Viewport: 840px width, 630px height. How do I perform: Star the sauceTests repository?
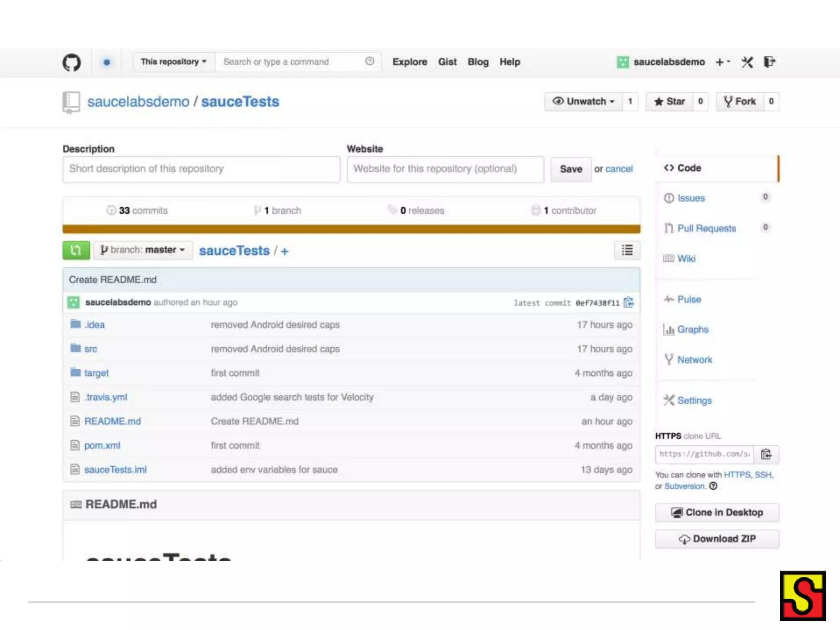pos(669,101)
